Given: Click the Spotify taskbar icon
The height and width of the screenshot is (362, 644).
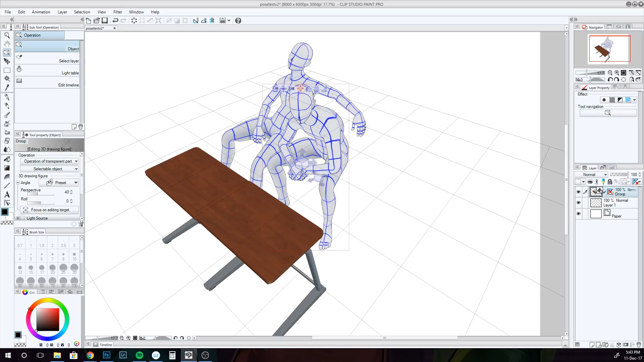Looking at the screenshot, I should (140, 355).
